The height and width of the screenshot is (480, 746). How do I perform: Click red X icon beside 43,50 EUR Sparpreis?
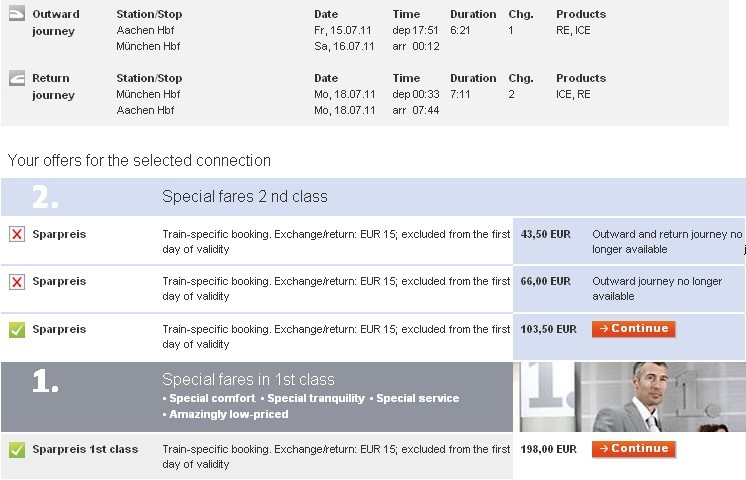[x=17, y=234]
